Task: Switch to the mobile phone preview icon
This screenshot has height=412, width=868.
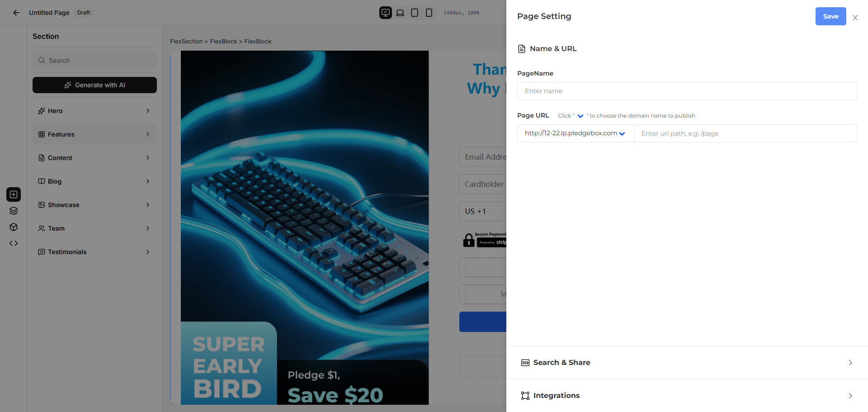Action: [x=429, y=13]
